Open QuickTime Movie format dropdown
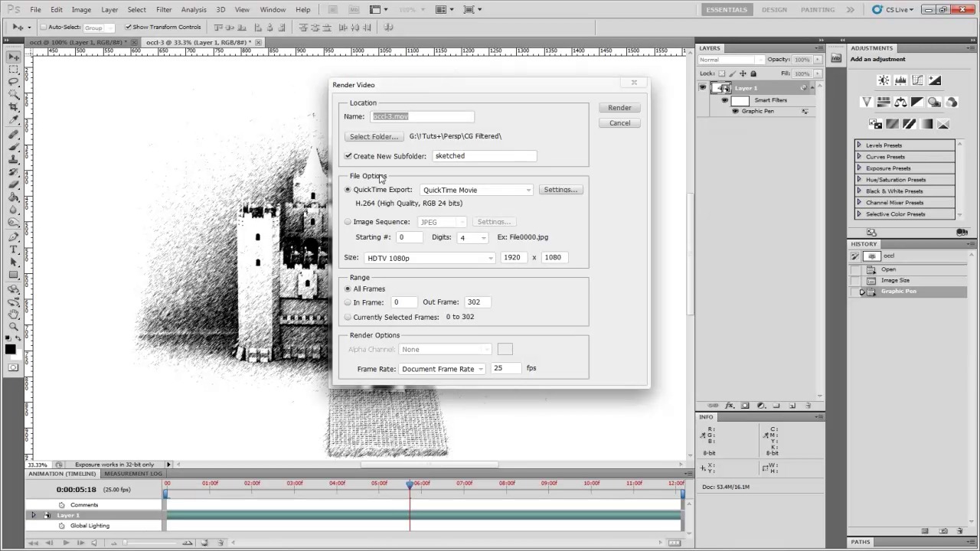Image resolution: width=980 pixels, height=551 pixels. [x=476, y=190]
